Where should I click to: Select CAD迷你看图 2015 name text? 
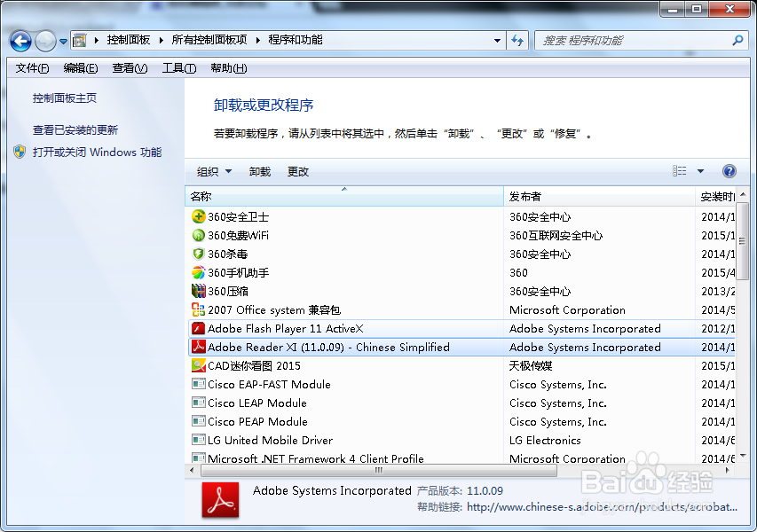tap(254, 365)
